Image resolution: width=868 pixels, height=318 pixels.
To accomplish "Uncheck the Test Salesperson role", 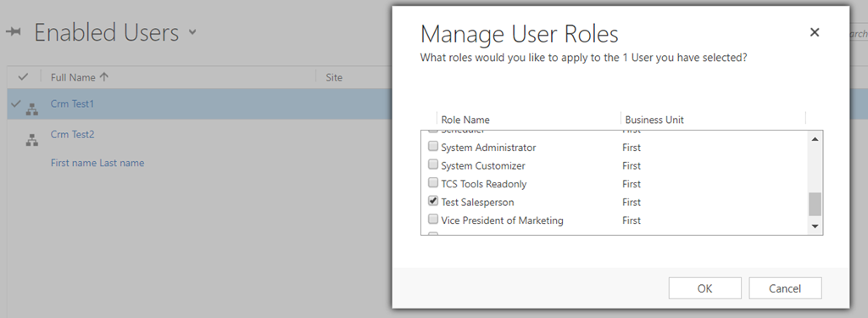I will tap(433, 201).
